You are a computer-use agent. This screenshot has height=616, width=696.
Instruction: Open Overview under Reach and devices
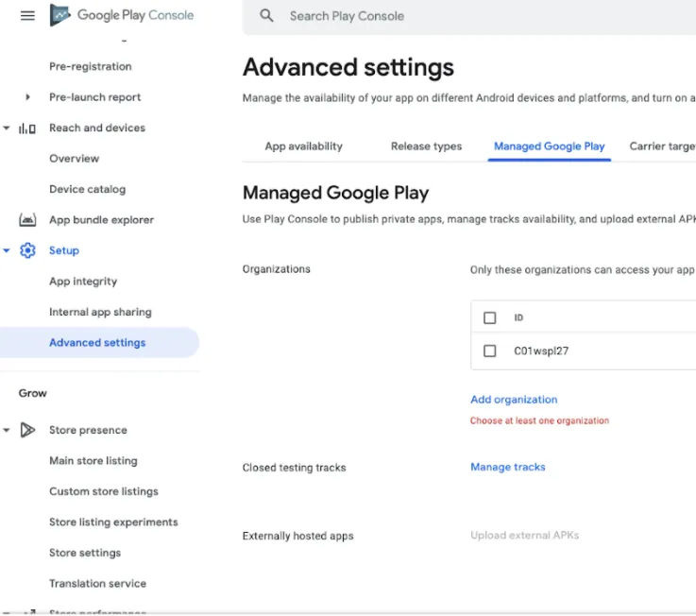click(74, 159)
